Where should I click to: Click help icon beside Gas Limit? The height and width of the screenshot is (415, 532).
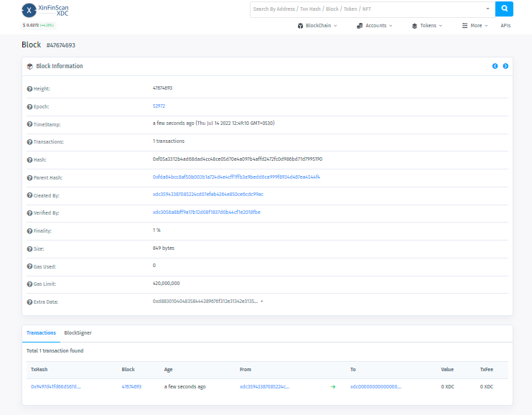pos(29,284)
